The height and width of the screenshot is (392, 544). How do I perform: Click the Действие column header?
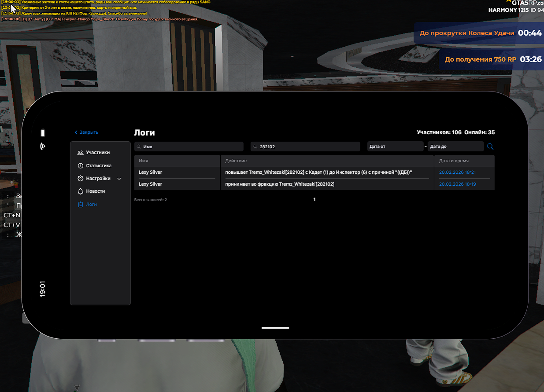coord(327,161)
